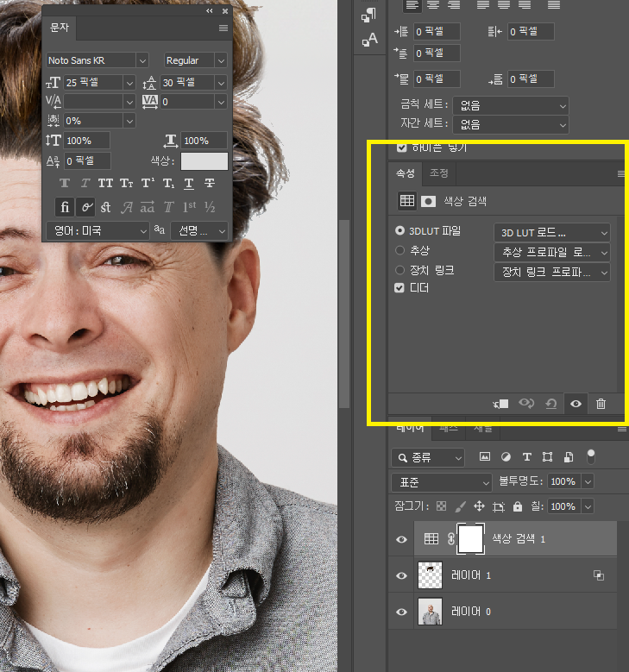
Task: Open the 금칙 세트 dropdown
Action: 511,105
